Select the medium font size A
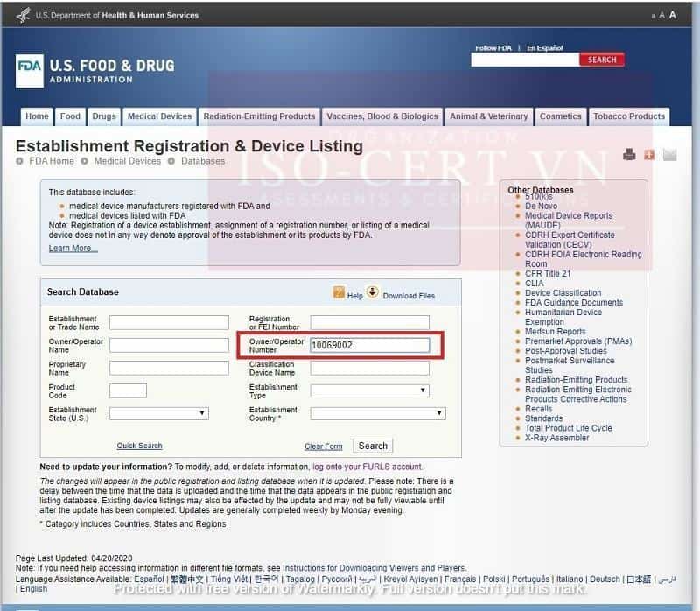The image size is (700, 611). [661, 16]
